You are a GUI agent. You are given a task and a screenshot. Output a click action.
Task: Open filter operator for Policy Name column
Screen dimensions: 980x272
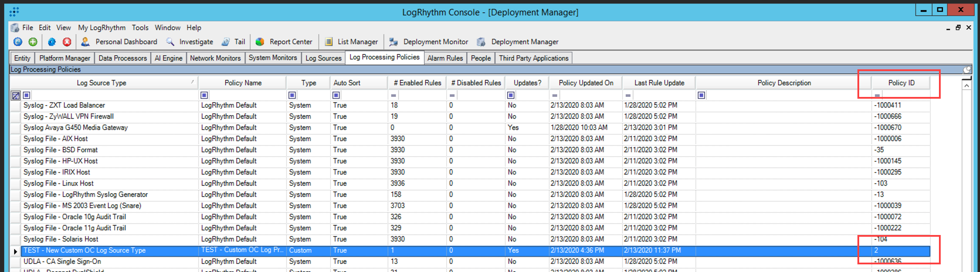pos(204,95)
